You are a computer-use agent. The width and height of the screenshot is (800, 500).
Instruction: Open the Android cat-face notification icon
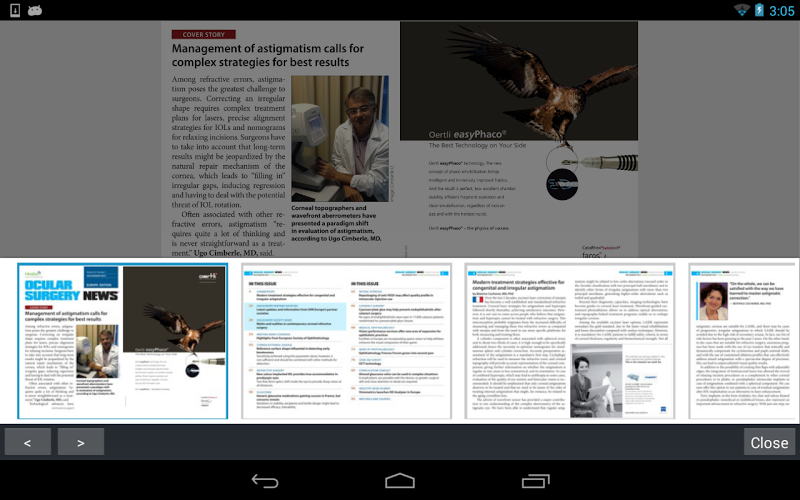[35, 10]
